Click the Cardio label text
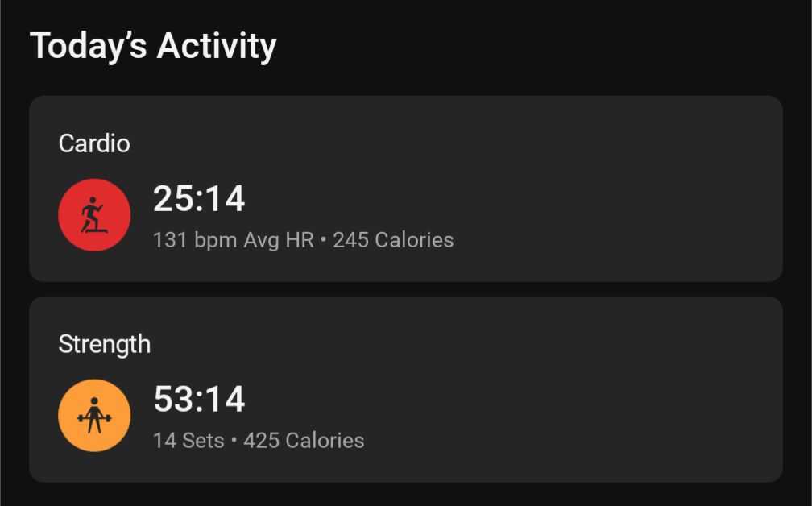The height and width of the screenshot is (506, 812). coord(94,143)
